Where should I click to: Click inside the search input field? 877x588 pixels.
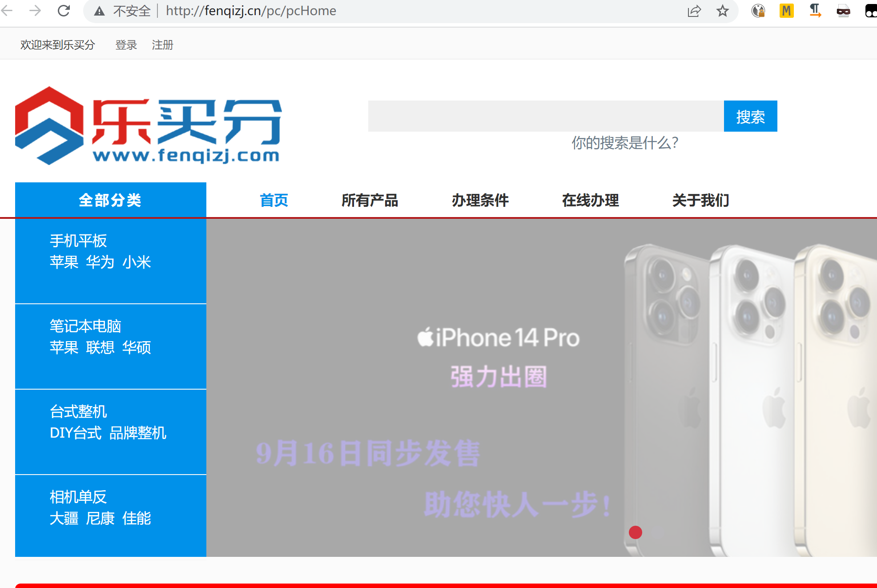coord(546,117)
